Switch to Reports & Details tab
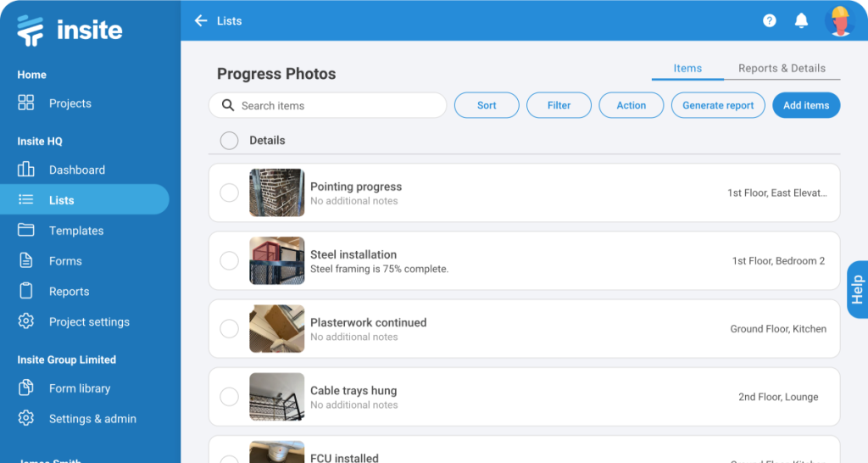868x463 pixels. click(782, 68)
